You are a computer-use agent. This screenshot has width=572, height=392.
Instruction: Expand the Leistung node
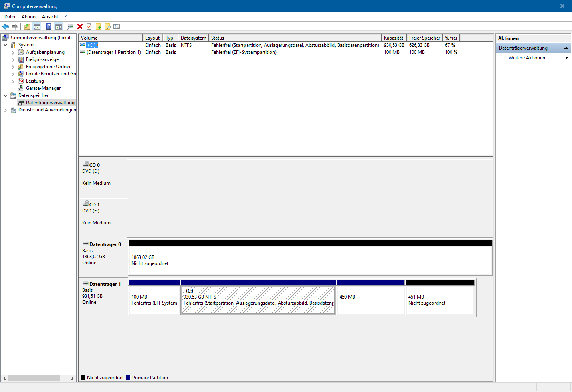[13, 81]
